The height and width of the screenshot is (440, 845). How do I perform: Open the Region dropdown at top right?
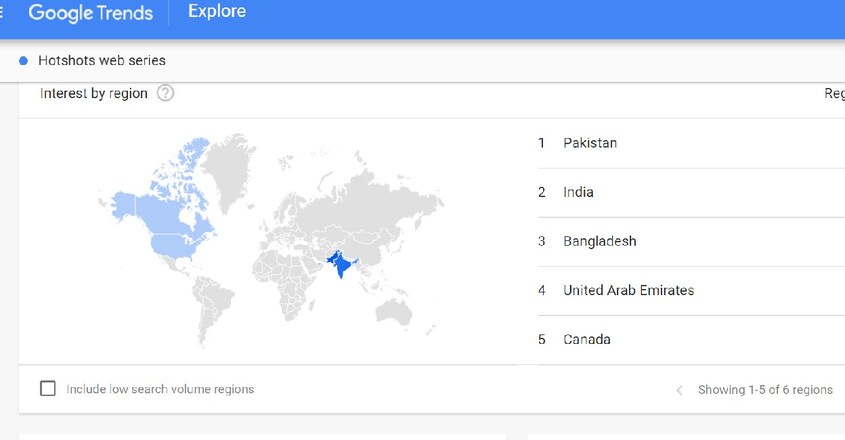pyautogui.click(x=834, y=93)
